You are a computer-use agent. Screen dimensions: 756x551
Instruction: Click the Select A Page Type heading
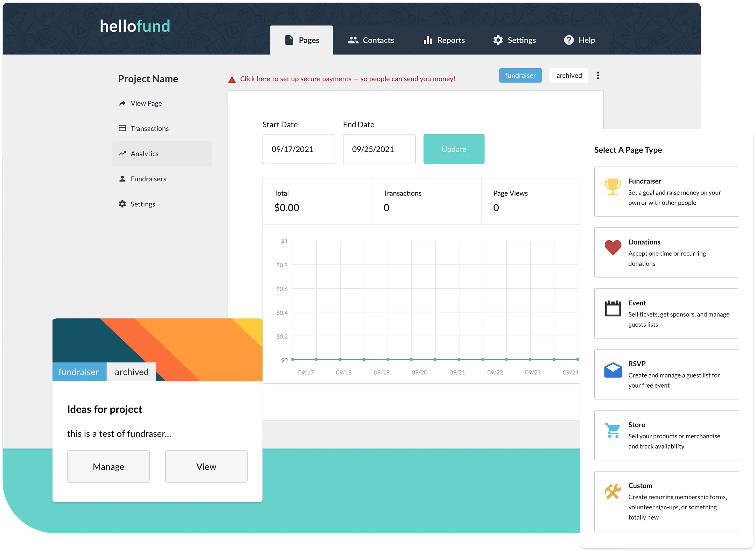[x=628, y=150]
